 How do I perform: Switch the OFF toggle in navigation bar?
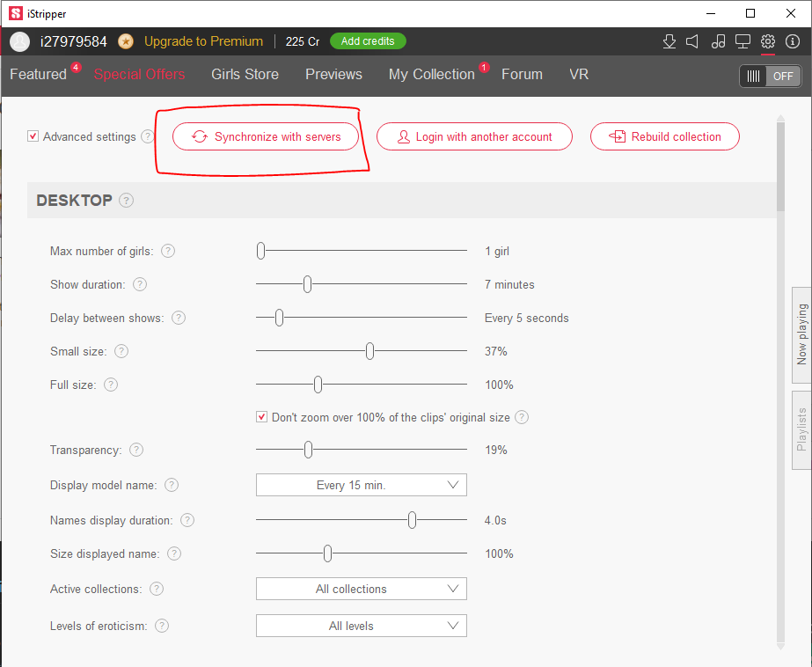[x=770, y=77]
